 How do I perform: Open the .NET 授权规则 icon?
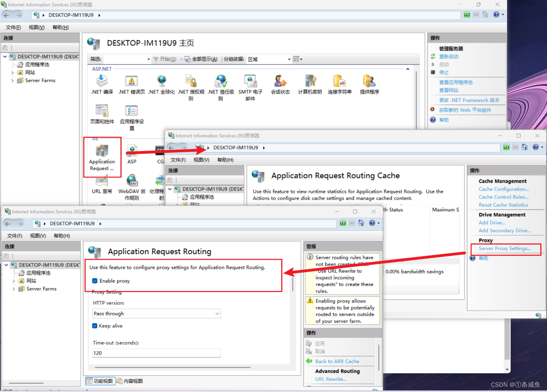click(191, 81)
